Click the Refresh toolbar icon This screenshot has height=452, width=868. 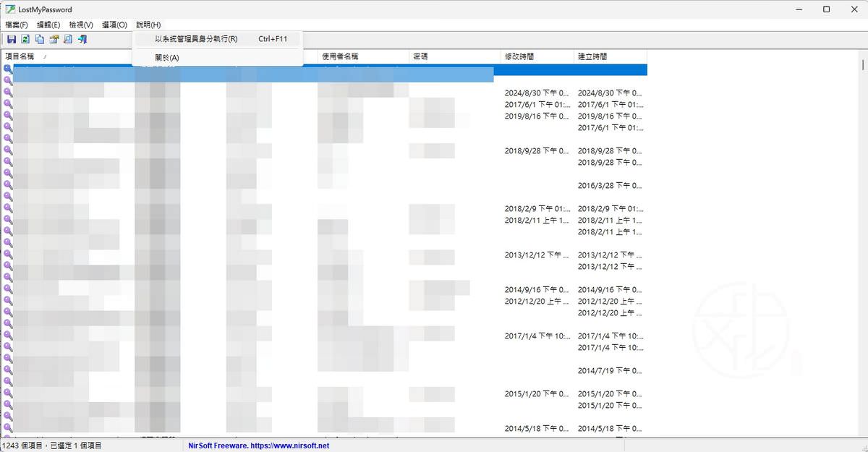click(25, 39)
